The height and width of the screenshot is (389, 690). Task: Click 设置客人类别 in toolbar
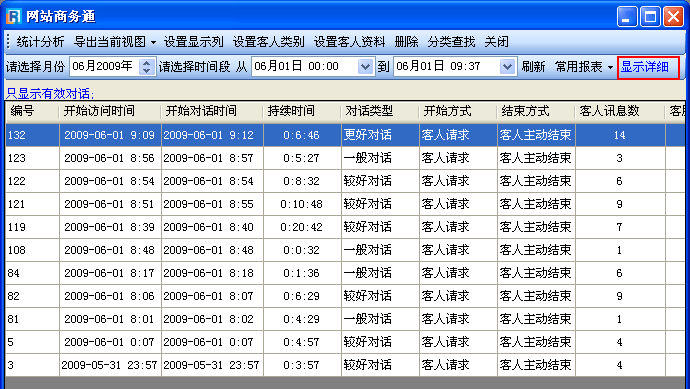[268, 42]
